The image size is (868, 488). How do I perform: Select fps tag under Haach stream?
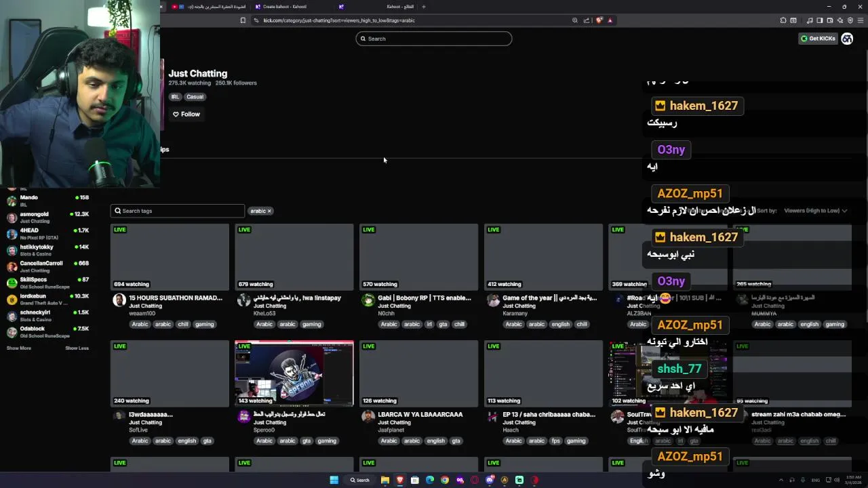[556, 441]
